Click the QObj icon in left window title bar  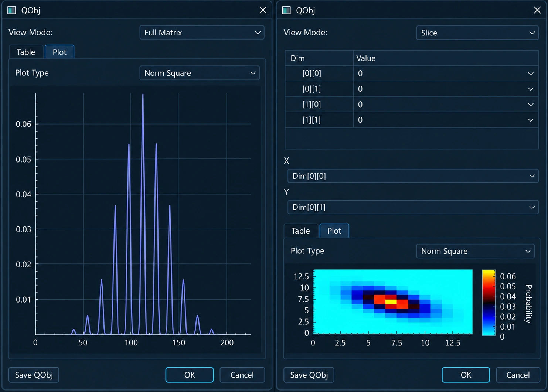pos(12,10)
